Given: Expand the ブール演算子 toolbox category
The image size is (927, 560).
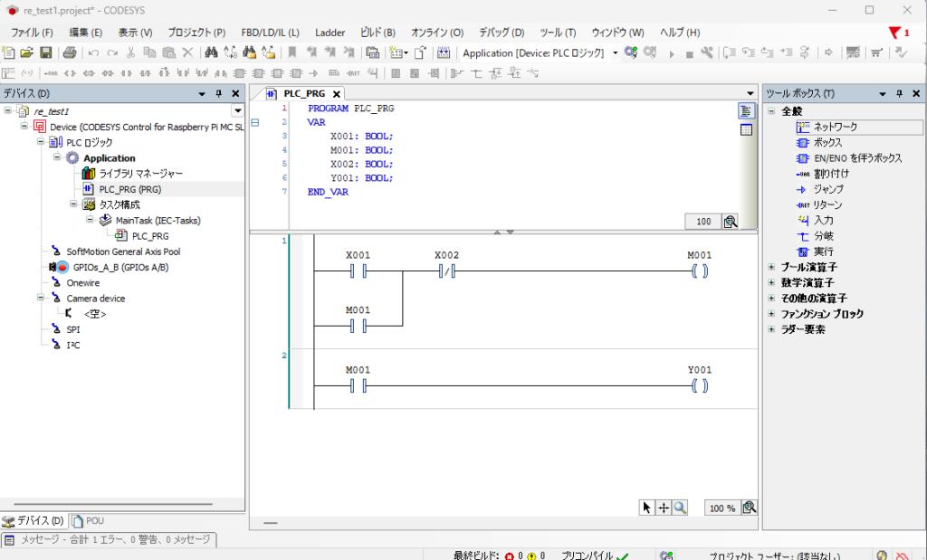Looking at the screenshot, I should point(771,267).
